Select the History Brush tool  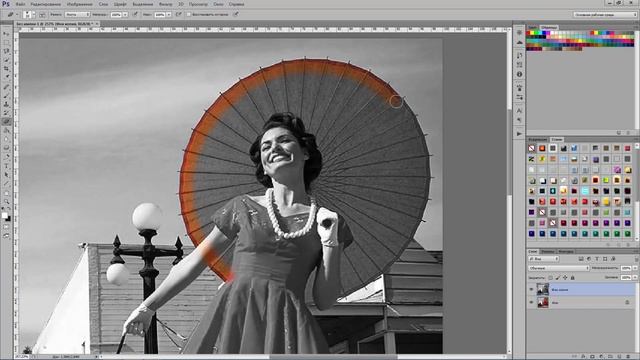(x=6, y=113)
